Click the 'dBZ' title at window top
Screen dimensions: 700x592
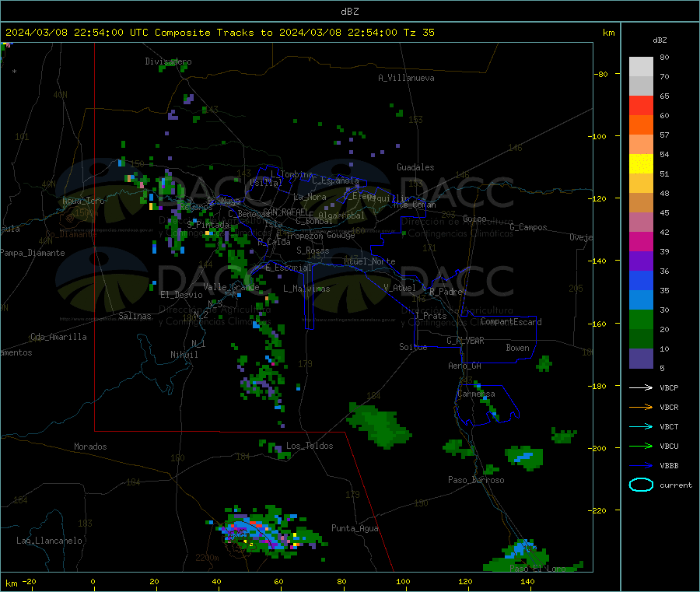(x=349, y=12)
